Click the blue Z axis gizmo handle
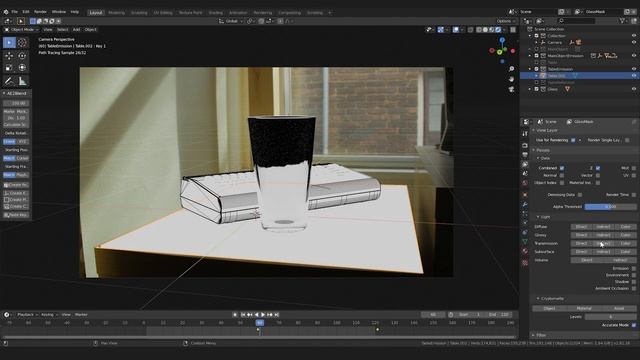 click(502, 40)
